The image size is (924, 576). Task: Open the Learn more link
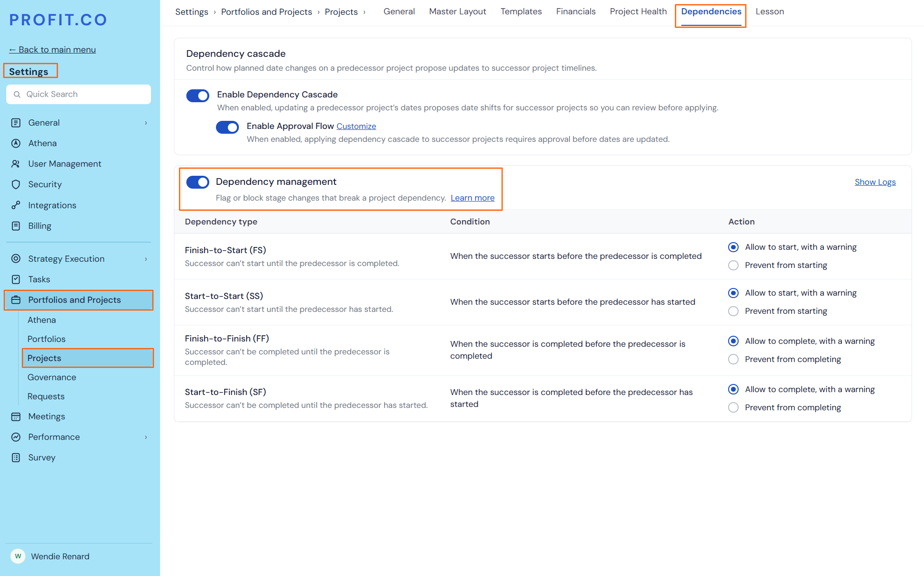pyautogui.click(x=473, y=198)
